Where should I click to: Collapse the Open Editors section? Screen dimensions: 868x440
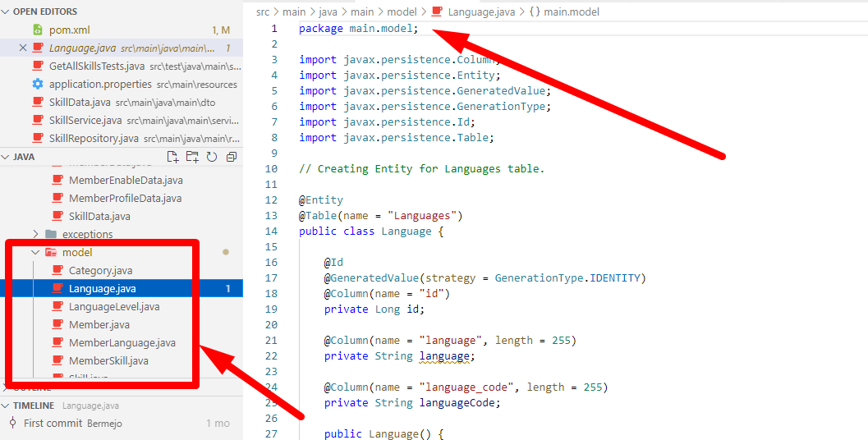(x=7, y=11)
